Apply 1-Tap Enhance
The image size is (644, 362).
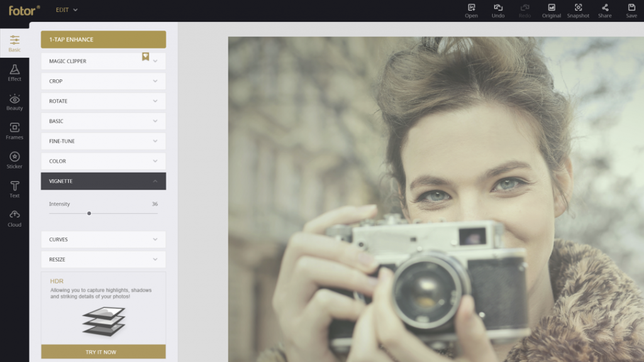[103, 40]
